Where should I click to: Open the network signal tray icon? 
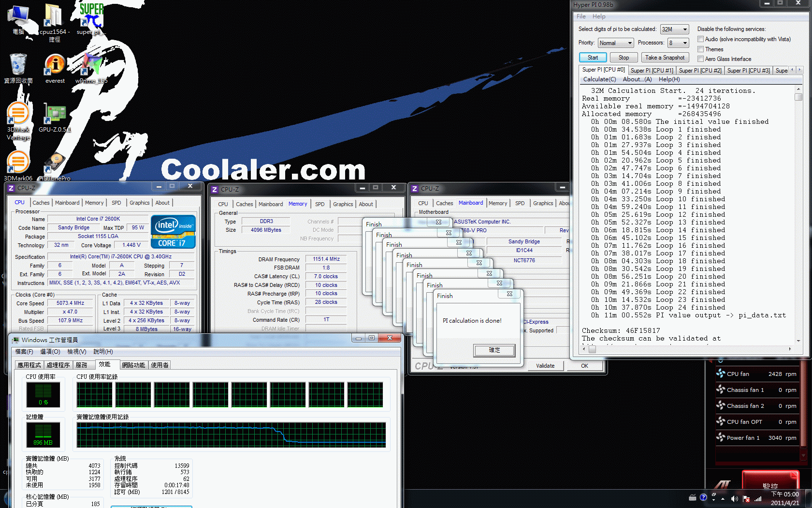coord(758,498)
